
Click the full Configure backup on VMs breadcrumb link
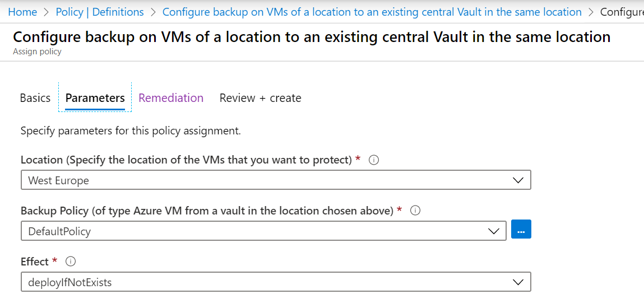(x=372, y=12)
